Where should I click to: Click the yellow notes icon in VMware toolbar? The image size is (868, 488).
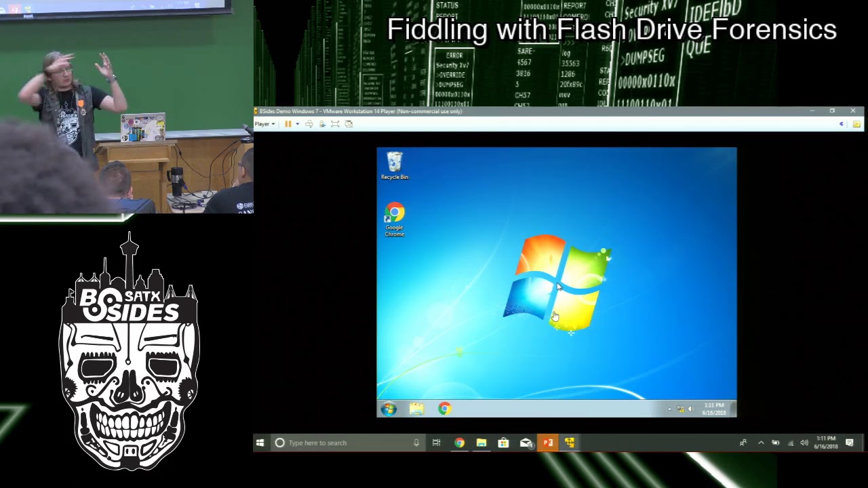coord(856,124)
